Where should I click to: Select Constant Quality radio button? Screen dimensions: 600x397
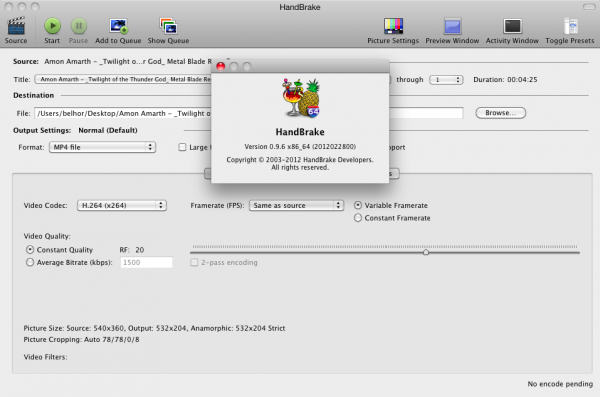coord(29,250)
